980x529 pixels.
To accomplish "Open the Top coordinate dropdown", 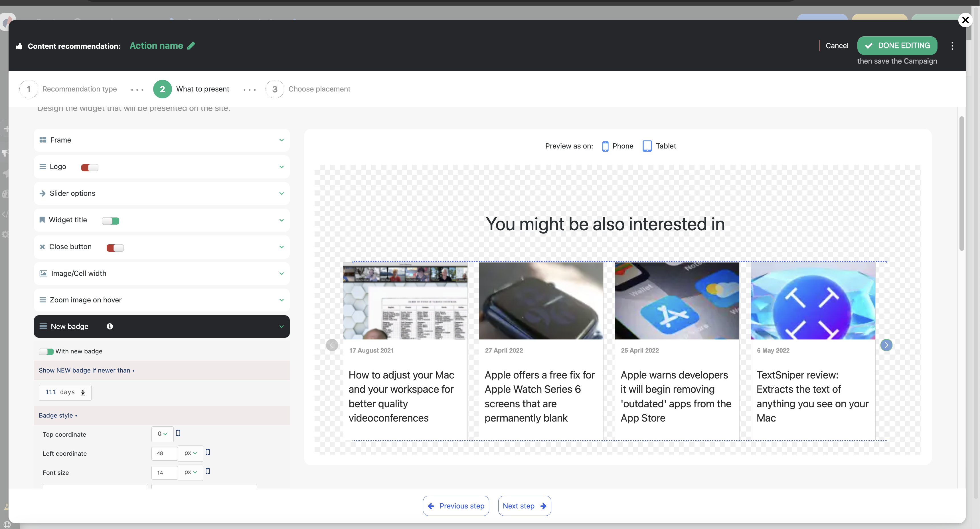I will [163, 434].
